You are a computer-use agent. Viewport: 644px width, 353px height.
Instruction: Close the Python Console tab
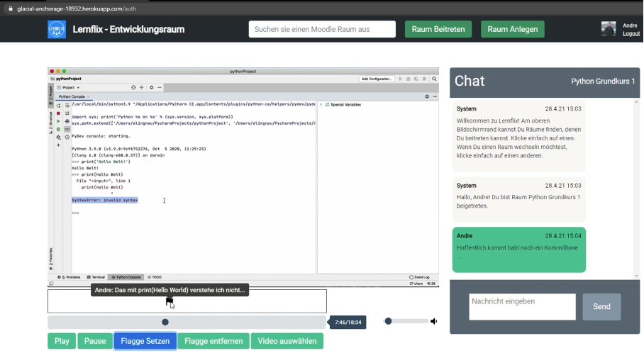[89, 97]
